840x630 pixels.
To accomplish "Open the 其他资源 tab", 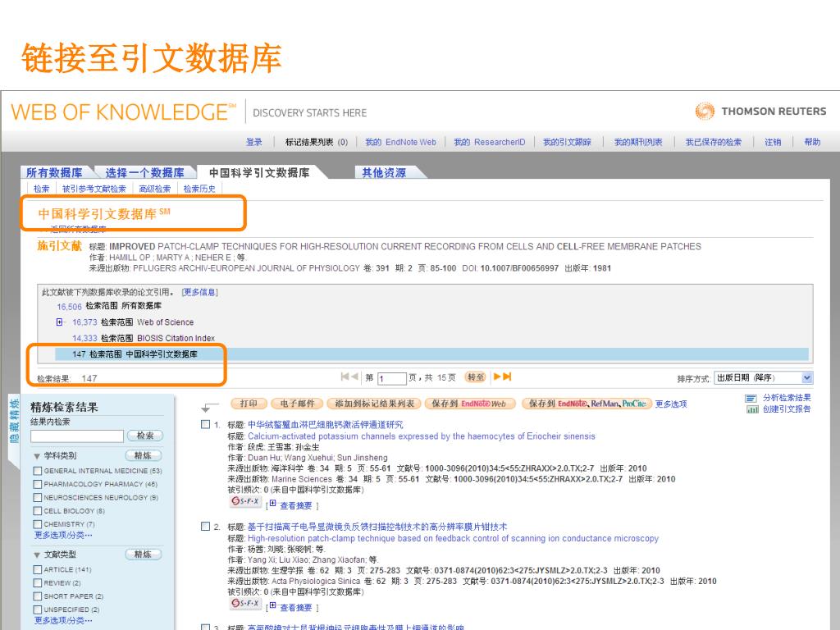I will tap(384, 172).
